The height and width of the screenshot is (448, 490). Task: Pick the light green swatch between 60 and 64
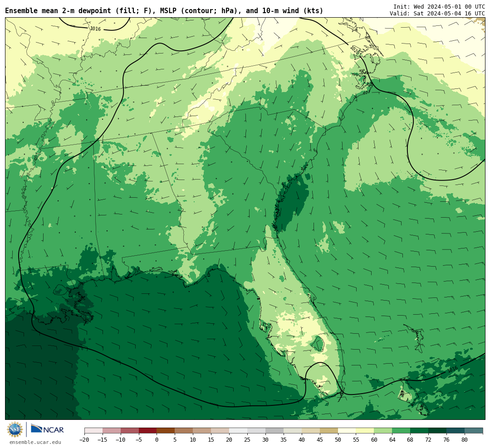(383, 430)
